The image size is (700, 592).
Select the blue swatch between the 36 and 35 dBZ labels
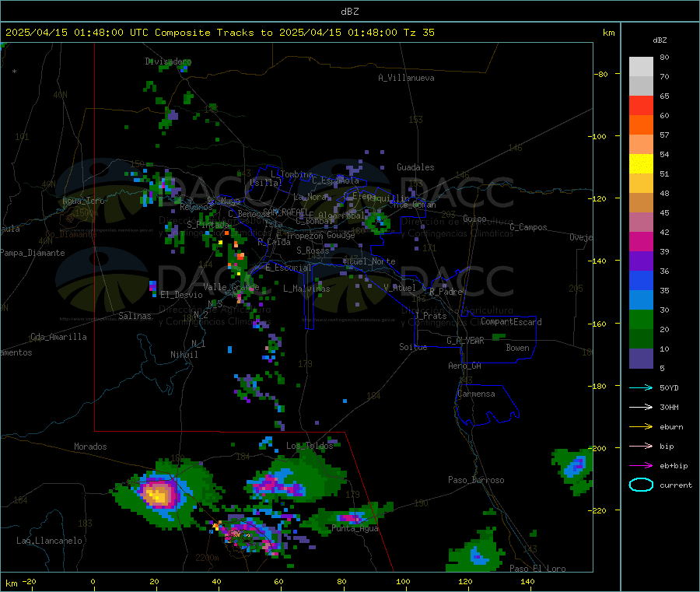641,280
